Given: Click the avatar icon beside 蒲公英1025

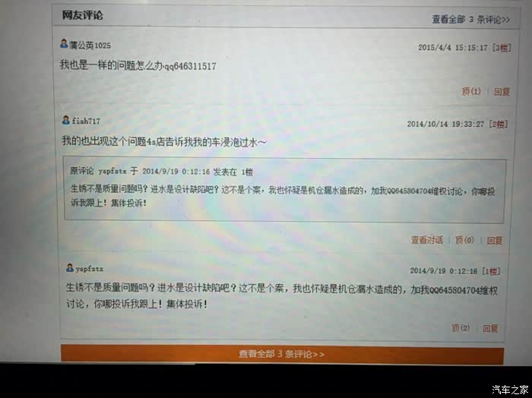Looking at the screenshot, I should coord(64,44).
